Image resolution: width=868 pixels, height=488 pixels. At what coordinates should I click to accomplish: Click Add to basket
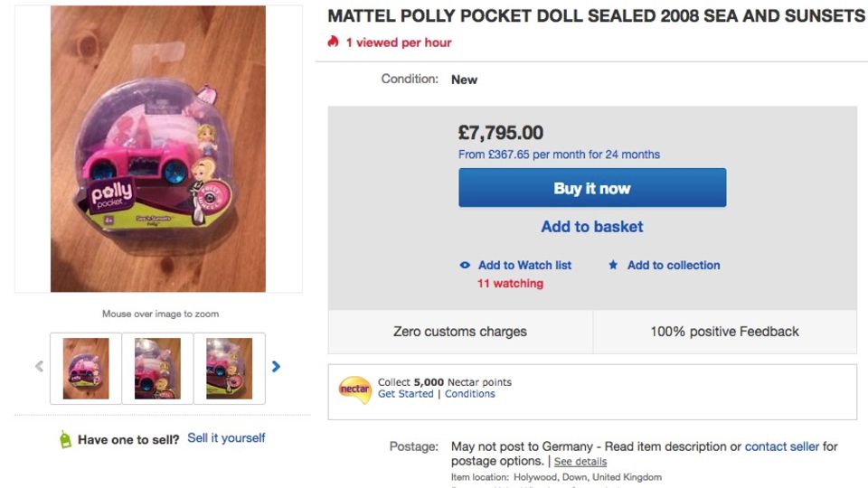click(x=592, y=227)
